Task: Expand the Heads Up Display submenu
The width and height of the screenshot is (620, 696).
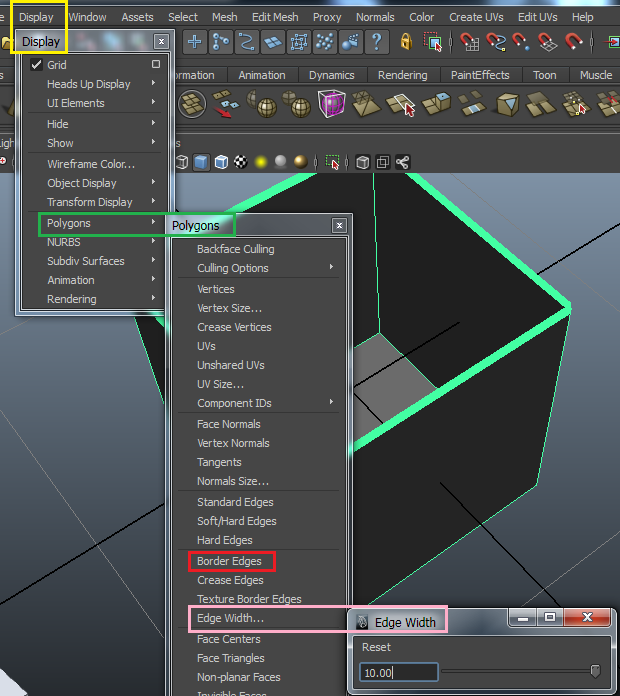Action: click(89, 84)
